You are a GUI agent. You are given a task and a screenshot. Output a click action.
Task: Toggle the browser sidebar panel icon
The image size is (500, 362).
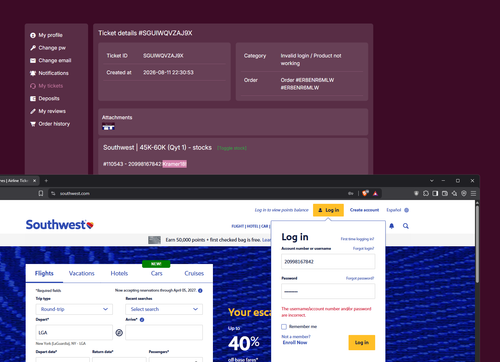click(435, 193)
